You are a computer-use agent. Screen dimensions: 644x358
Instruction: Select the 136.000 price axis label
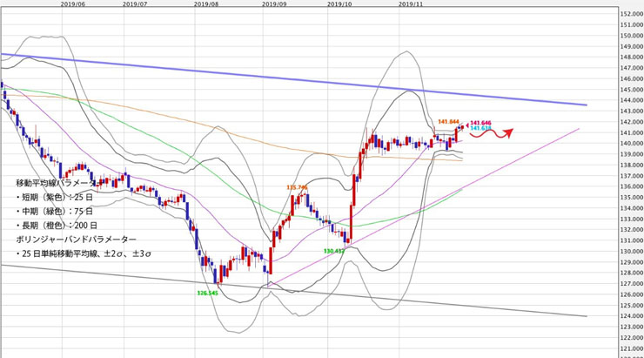(x=632, y=186)
